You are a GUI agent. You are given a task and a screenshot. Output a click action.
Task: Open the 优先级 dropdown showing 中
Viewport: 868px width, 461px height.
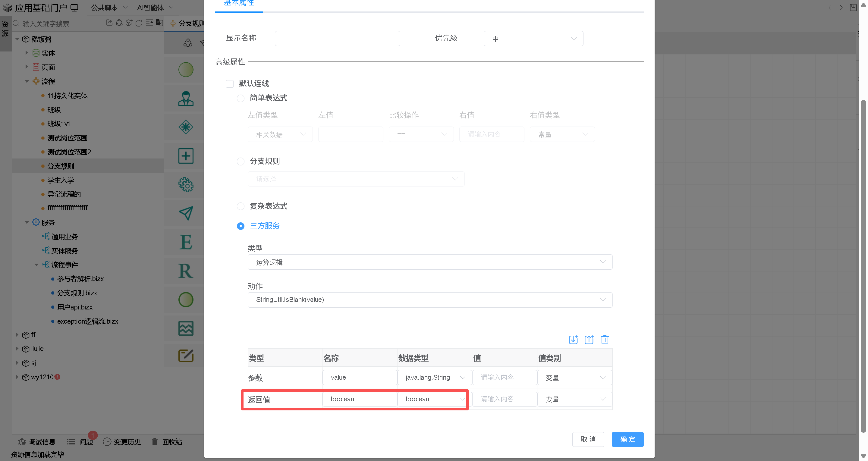coord(533,39)
